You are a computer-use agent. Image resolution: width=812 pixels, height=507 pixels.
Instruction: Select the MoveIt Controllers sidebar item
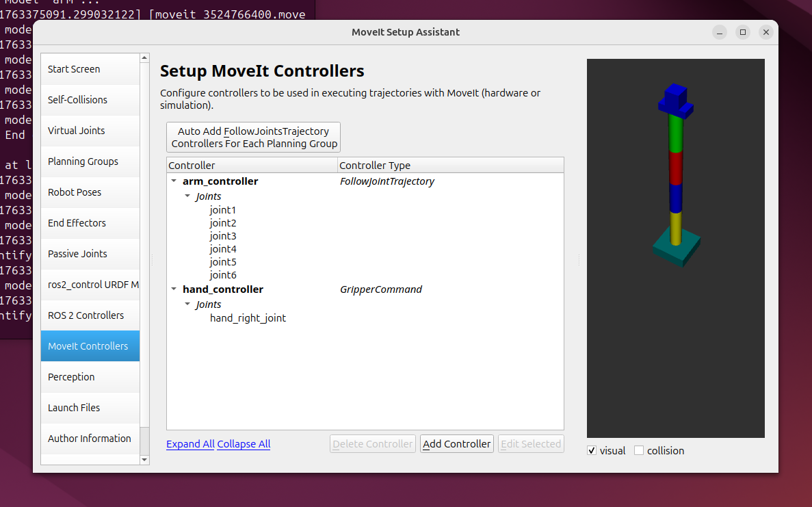[x=90, y=346]
